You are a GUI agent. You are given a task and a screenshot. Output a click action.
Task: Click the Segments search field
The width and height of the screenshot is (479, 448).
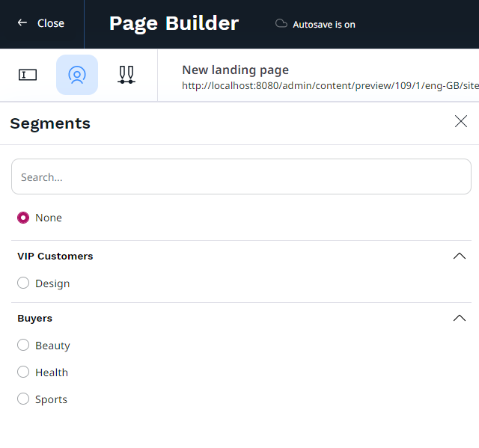pos(241,177)
